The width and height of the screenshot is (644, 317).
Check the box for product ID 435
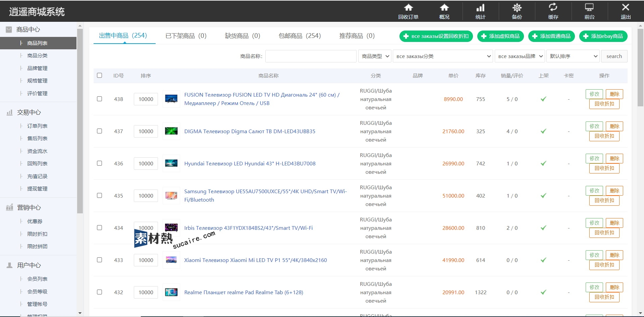coord(99,196)
